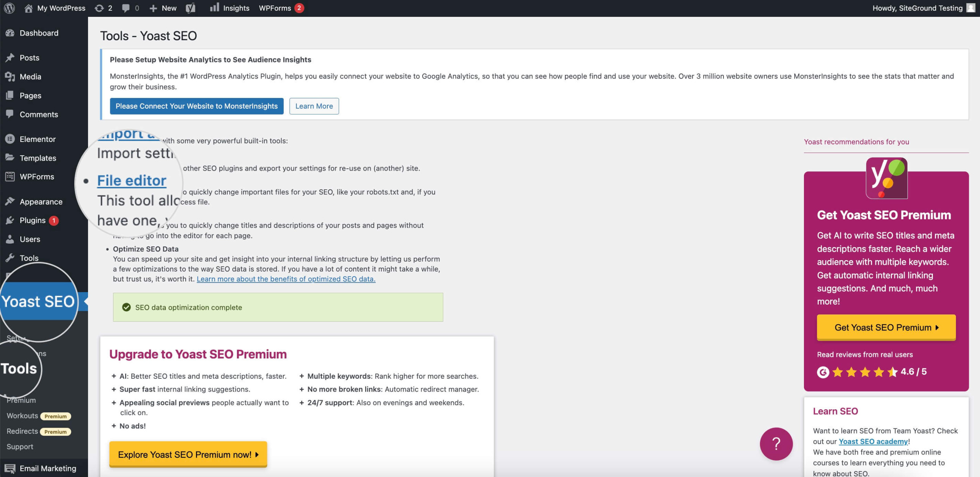Select the Yoast SEO menu item
Screen dimensions: 980x477
38,301
